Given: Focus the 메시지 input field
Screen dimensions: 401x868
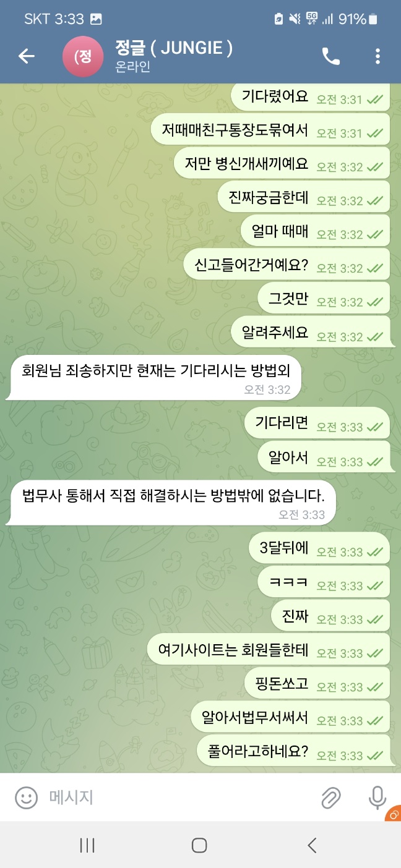Looking at the screenshot, I should 179,798.
